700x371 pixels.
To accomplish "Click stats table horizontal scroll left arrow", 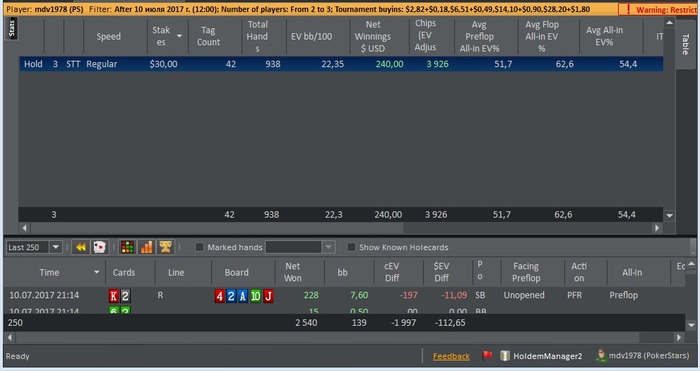I will [24, 228].
